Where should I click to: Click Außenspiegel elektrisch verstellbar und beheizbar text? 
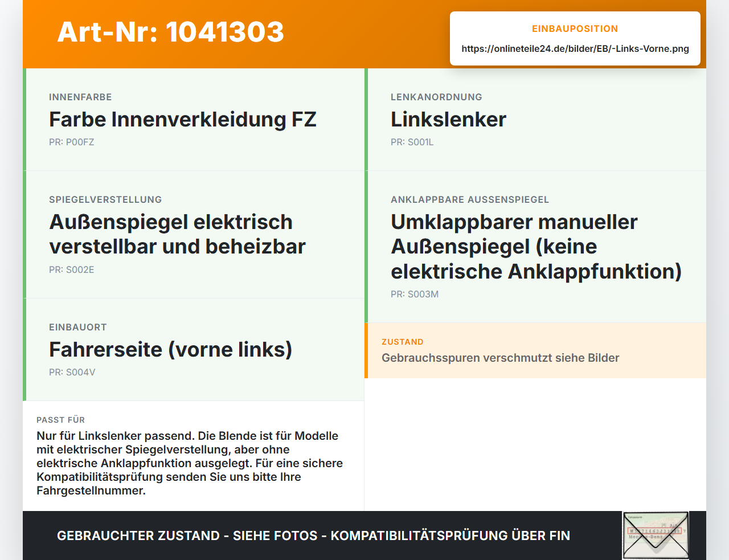(177, 234)
